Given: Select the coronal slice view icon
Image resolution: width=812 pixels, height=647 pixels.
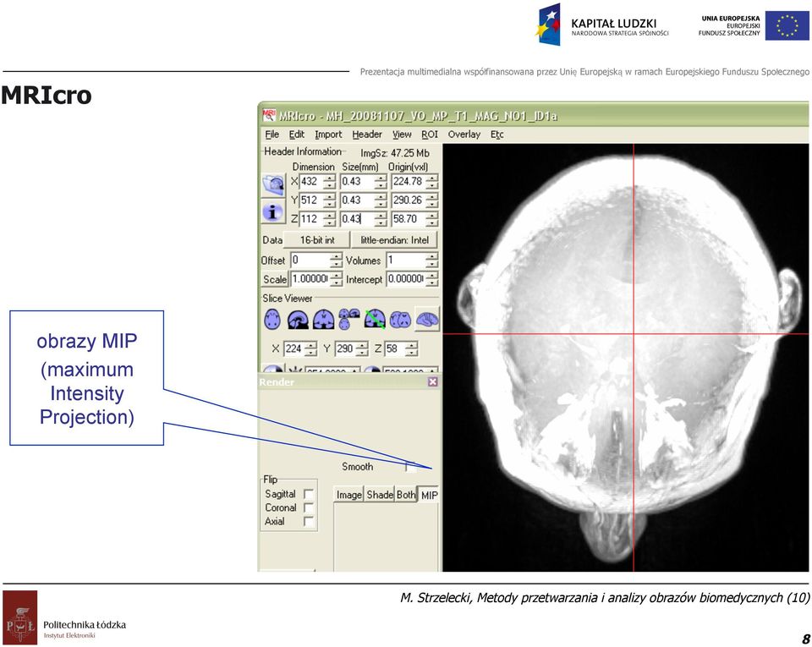Looking at the screenshot, I should click(x=324, y=320).
